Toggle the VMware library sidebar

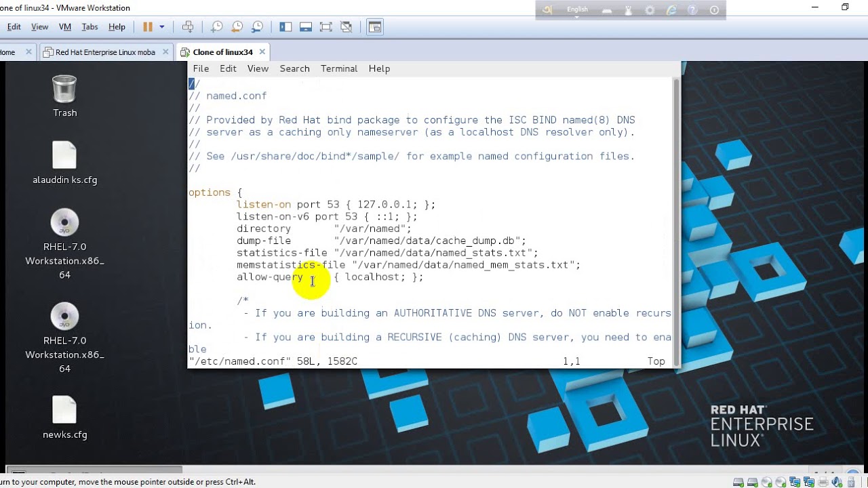pyautogui.click(x=285, y=27)
